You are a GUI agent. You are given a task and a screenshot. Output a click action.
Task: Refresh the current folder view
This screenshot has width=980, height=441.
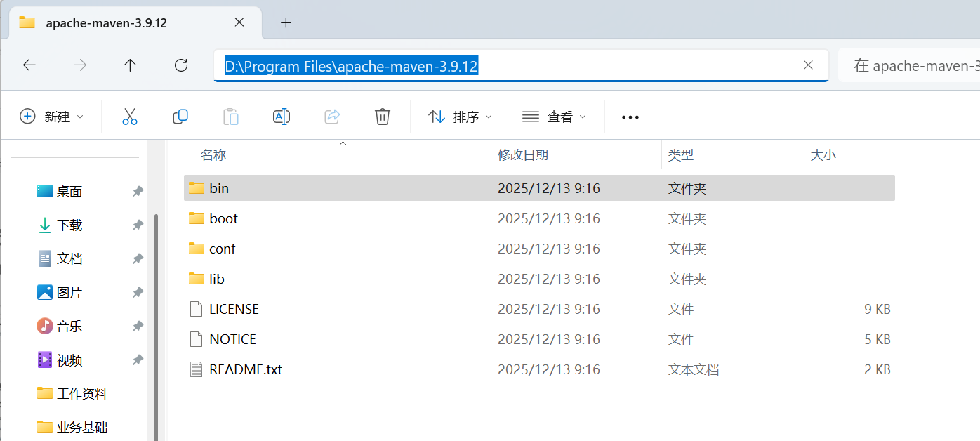(x=181, y=65)
